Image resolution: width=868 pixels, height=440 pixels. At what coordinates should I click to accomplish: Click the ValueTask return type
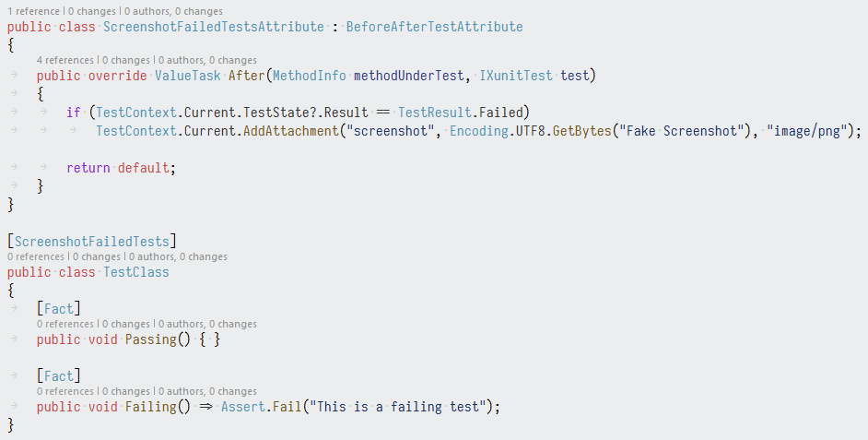(x=188, y=76)
